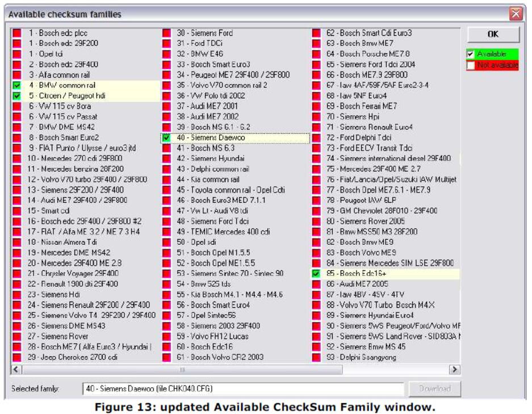
Task: Click the OK button
Action: [493, 34]
